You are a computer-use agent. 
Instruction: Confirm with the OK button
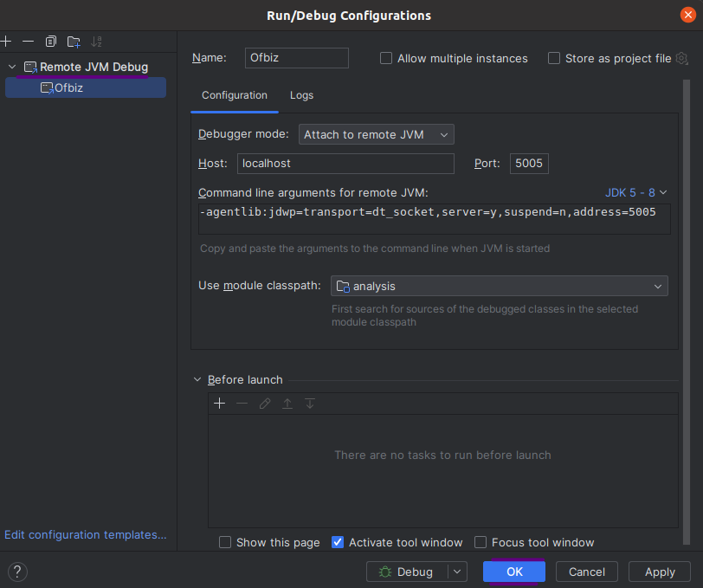[514, 572]
